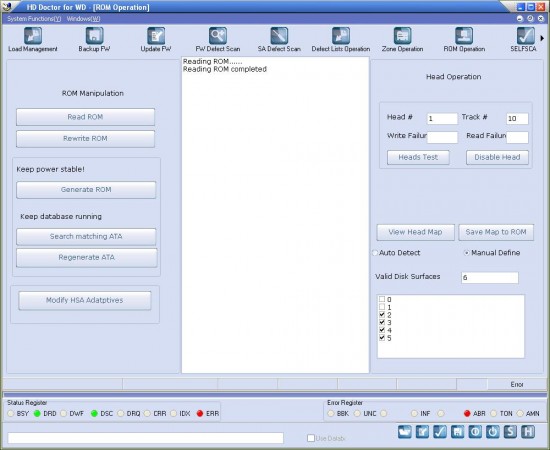Click the Backup FW toolbar icon
Viewport: 550px width, 450px height.
[94, 40]
